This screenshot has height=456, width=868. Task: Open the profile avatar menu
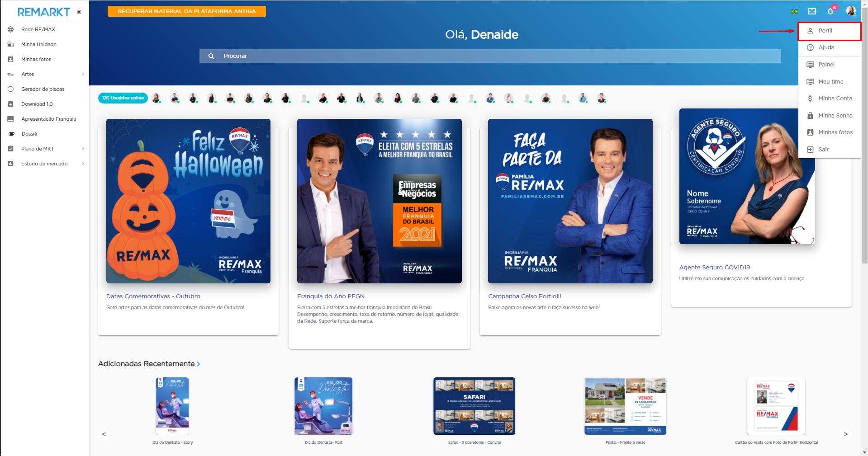click(x=851, y=11)
